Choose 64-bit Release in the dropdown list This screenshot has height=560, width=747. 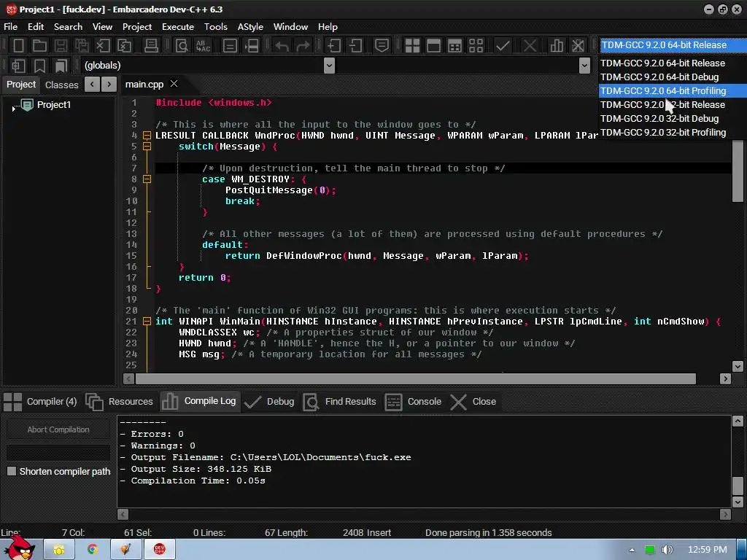(672, 63)
